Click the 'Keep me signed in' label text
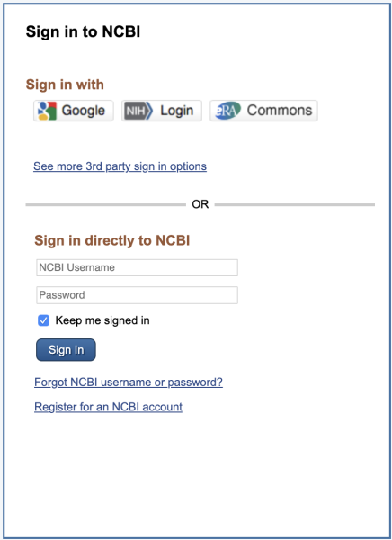392x540 pixels. tap(102, 320)
